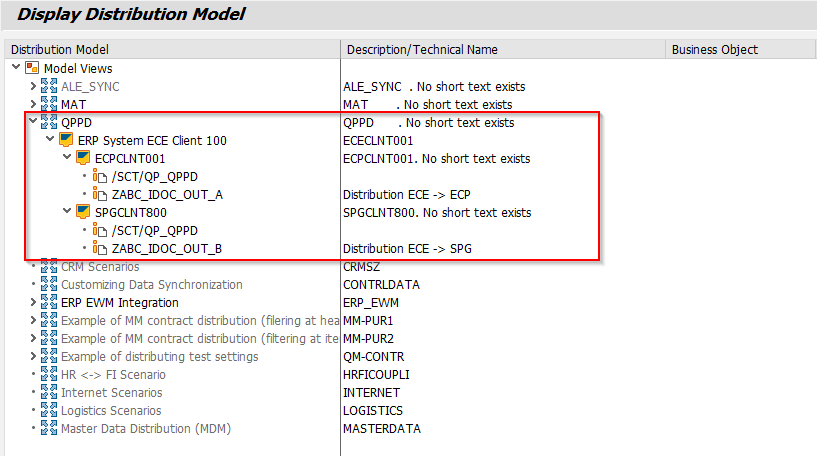
Task: Click the Business Object column header
Action: [x=714, y=49]
